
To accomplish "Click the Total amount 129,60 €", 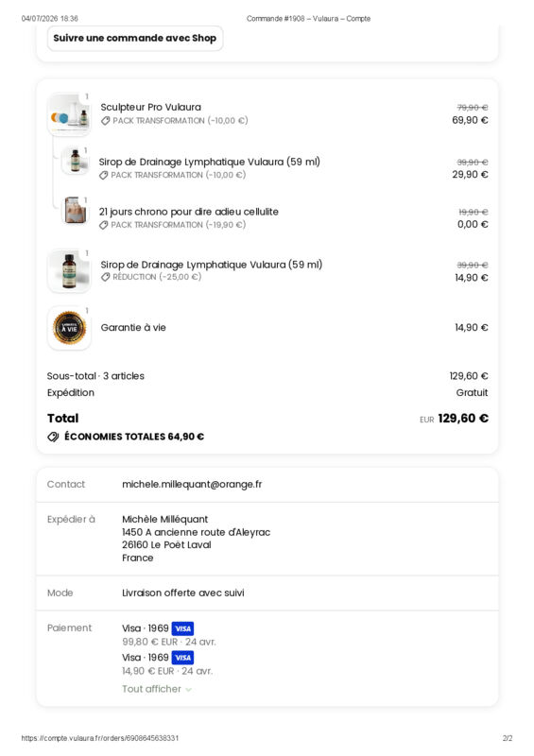I will pos(463,418).
